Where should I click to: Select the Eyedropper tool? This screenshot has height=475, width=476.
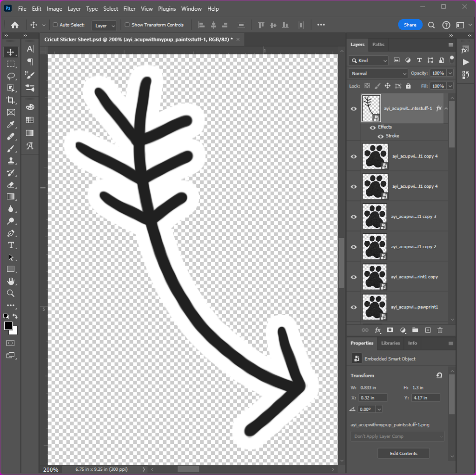click(x=11, y=124)
